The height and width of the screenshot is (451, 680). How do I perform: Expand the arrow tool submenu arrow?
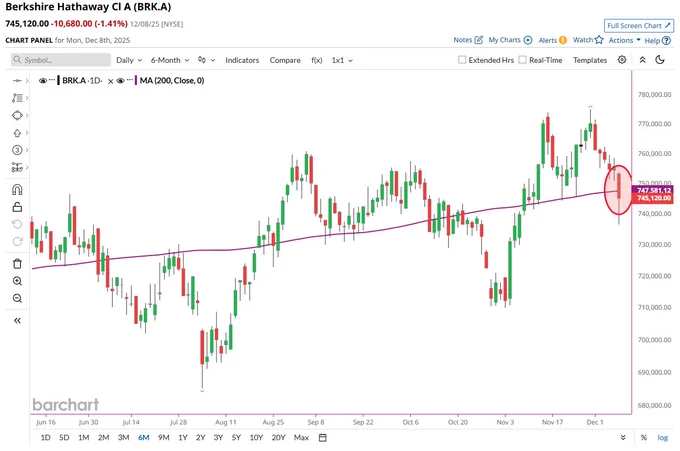[x=27, y=133]
